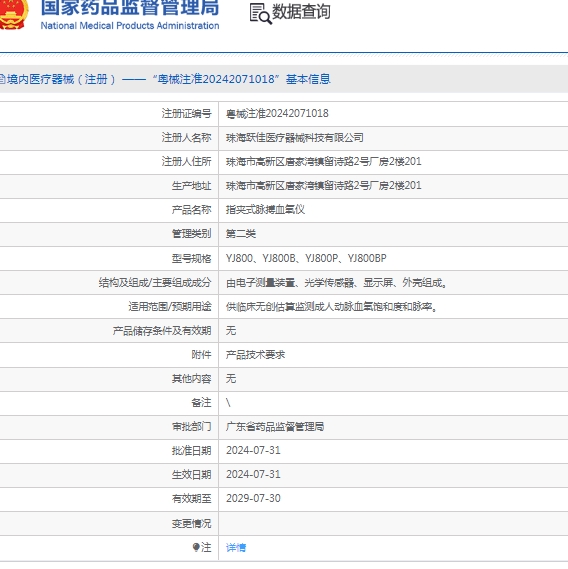
Task: Click 附件 value 产品技术要求
Action: coord(256,355)
